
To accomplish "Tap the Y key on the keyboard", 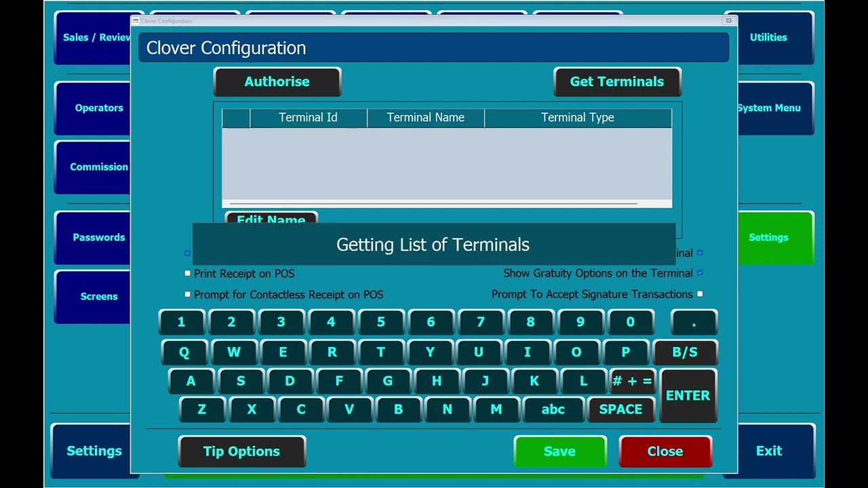I will 430,352.
